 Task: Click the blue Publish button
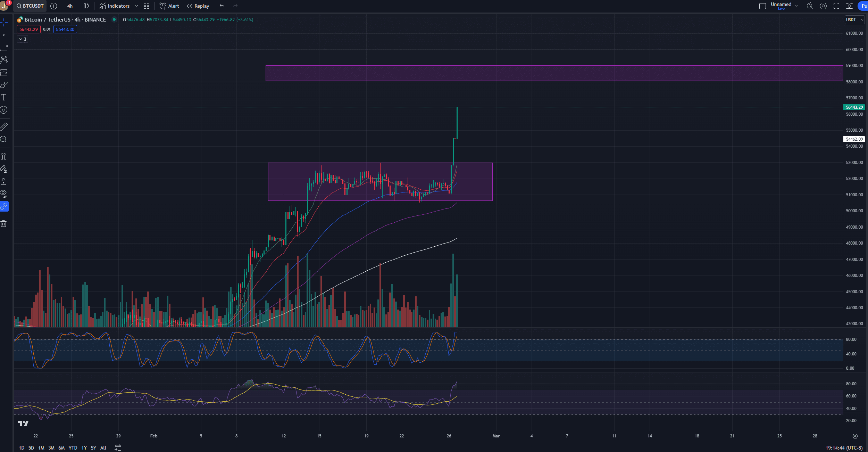863,6
